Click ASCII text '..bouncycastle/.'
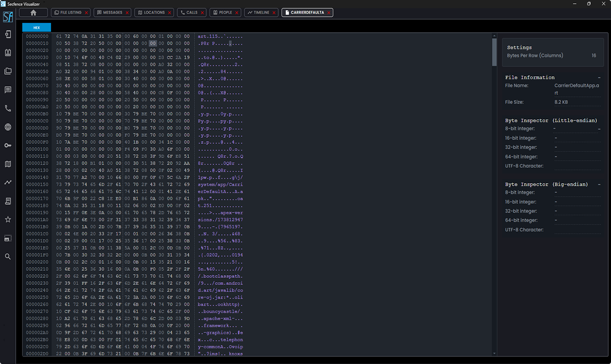 (220, 312)
